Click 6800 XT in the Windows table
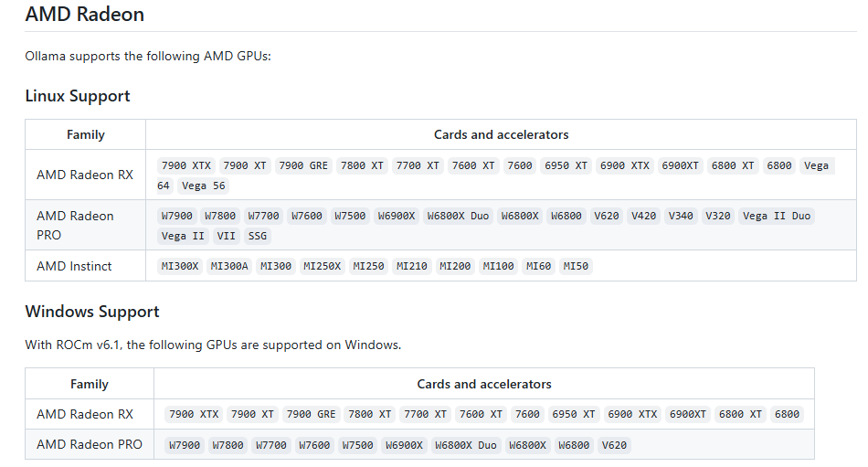868x467 pixels. pyautogui.click(x=740, y=414)
